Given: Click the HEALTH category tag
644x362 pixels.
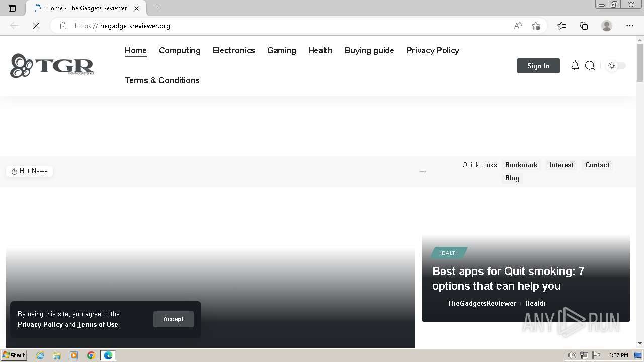Looking at the screenshot, I should [448, 253].
